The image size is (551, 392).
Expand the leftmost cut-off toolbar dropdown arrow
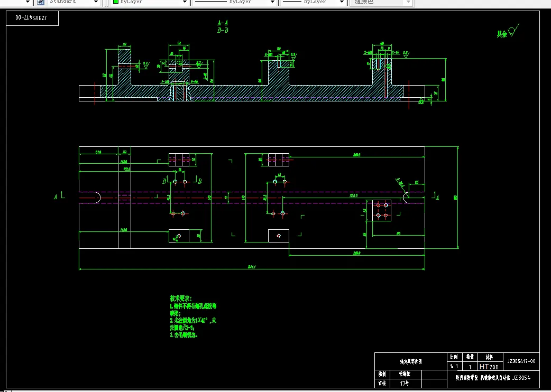coord(27,2)
